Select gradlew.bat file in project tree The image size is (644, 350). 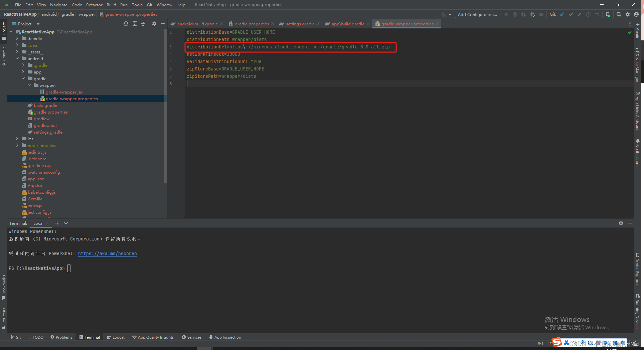click(45, 125)
